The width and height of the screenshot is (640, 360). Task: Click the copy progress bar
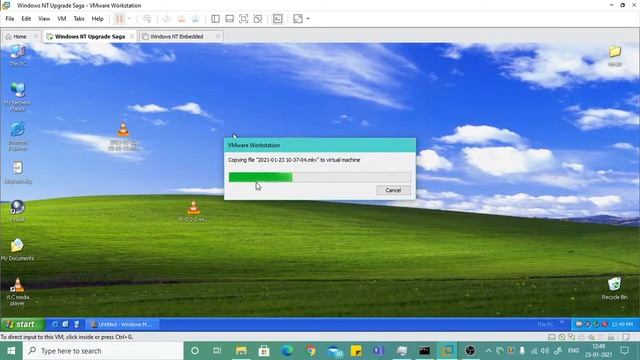[320, 177]
